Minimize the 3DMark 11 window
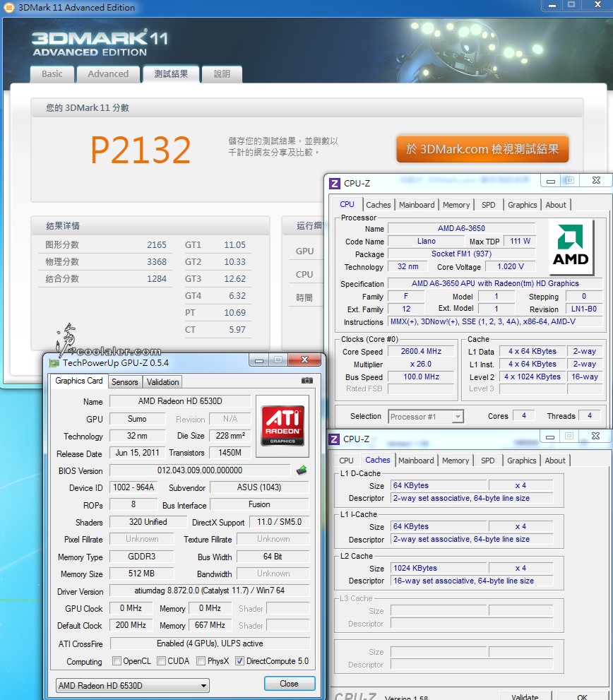Image resolution: width=613 pixels, height=700 pixels. click(x=552, y=5)
